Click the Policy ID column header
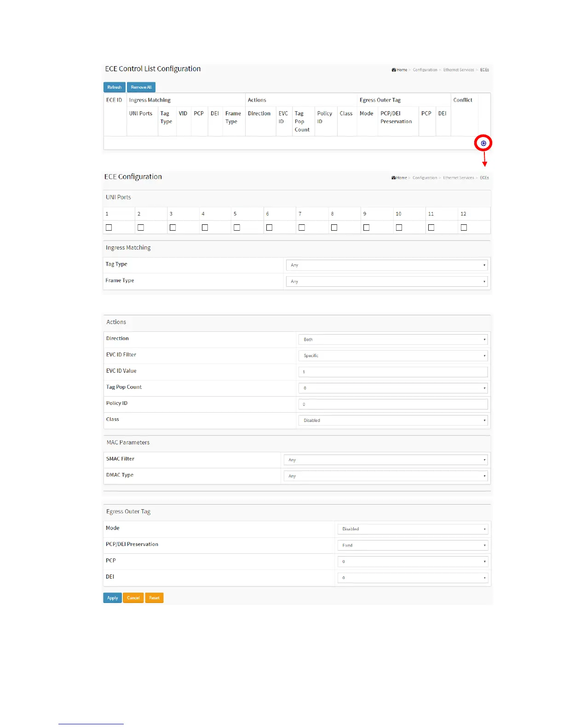 point(325,118)
